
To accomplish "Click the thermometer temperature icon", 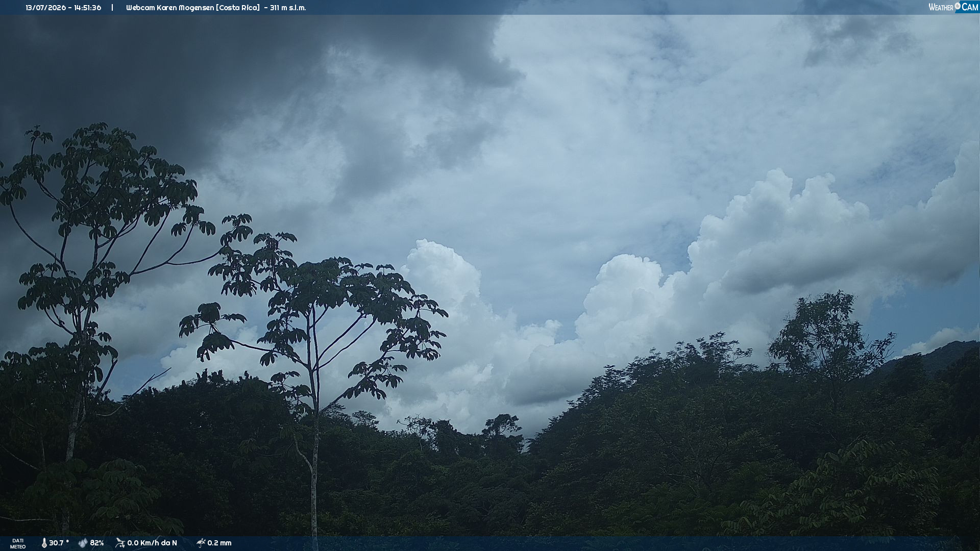I will coord(44,543).
